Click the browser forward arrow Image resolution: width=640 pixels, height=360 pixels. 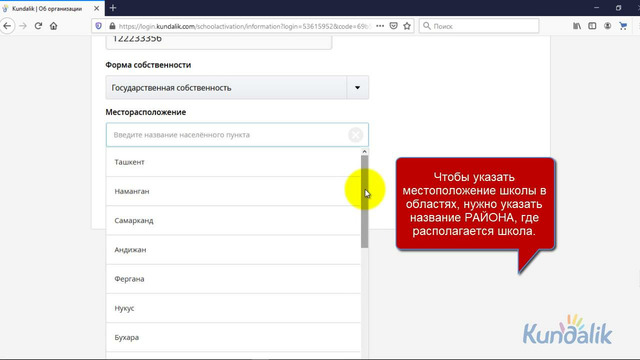click(23, 26)
